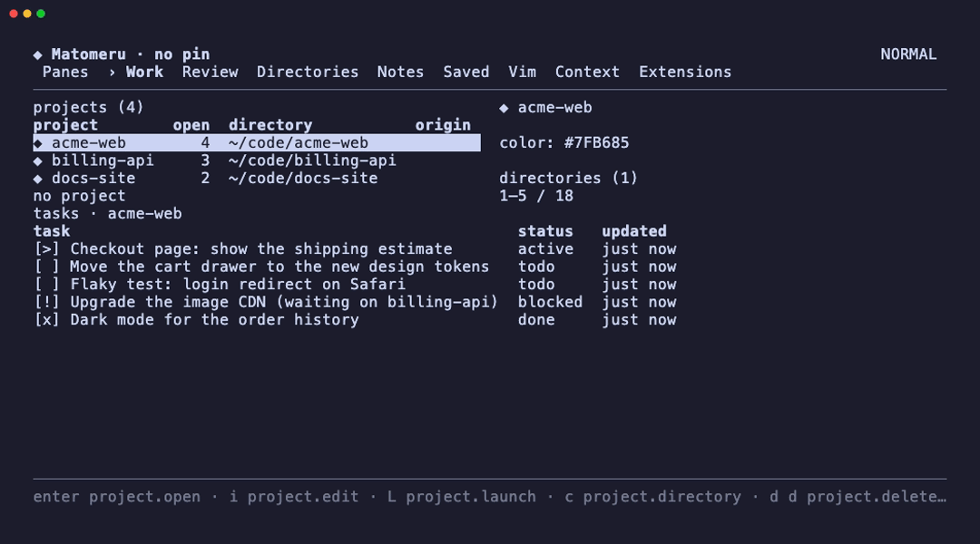Open the Context tab
Image resolution: width=980 pixels, height=544 pixels.
[x=587, y=72]
